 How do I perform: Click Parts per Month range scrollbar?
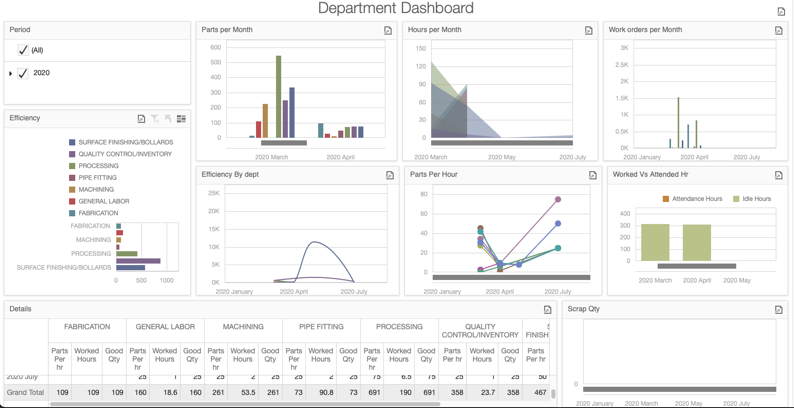(284, 143)
